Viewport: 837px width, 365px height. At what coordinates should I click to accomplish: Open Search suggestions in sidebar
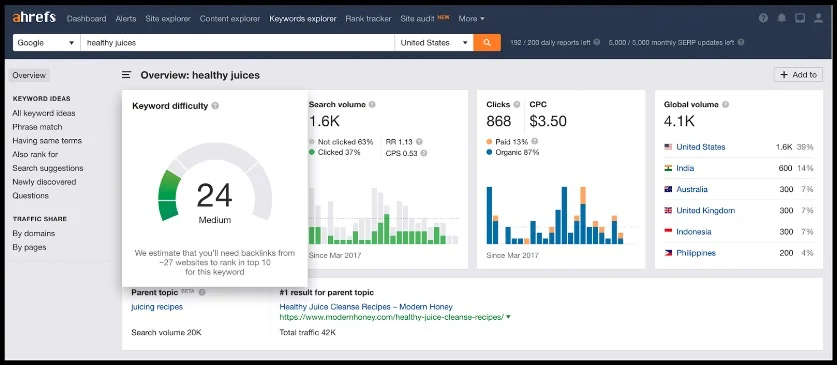pyautogui.click(x=48, y=168)
